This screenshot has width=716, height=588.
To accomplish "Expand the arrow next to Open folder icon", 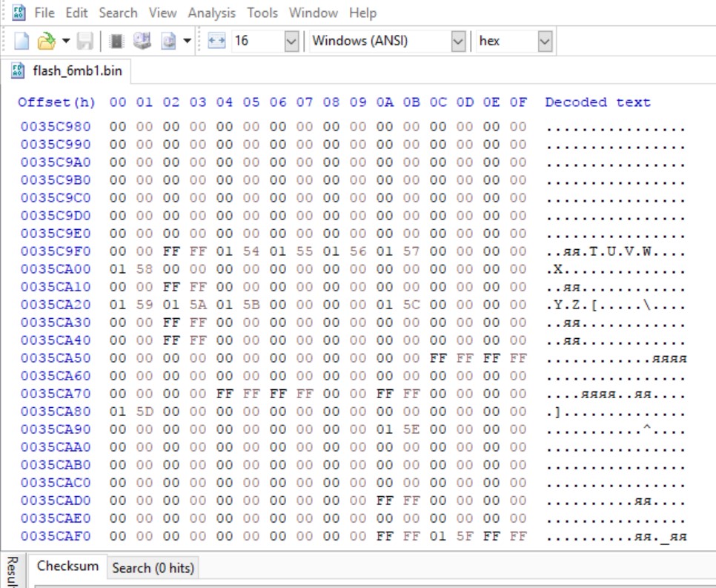I will (x=66, y=41).
